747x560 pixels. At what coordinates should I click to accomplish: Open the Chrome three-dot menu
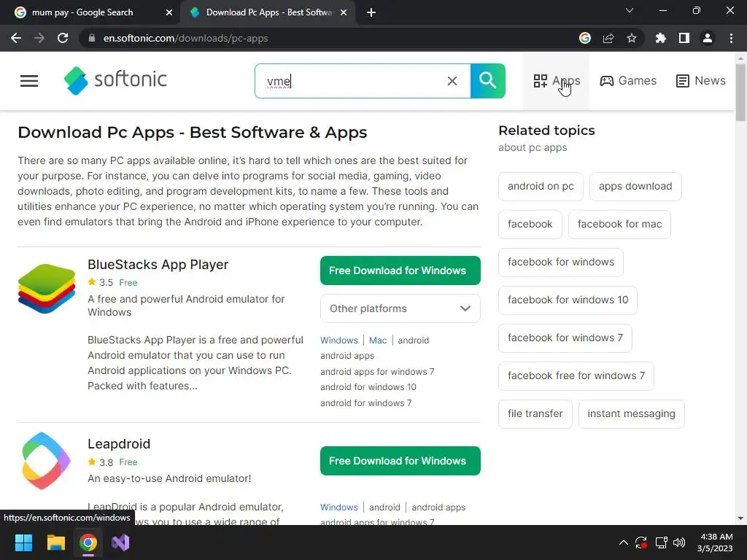[731, 38]
